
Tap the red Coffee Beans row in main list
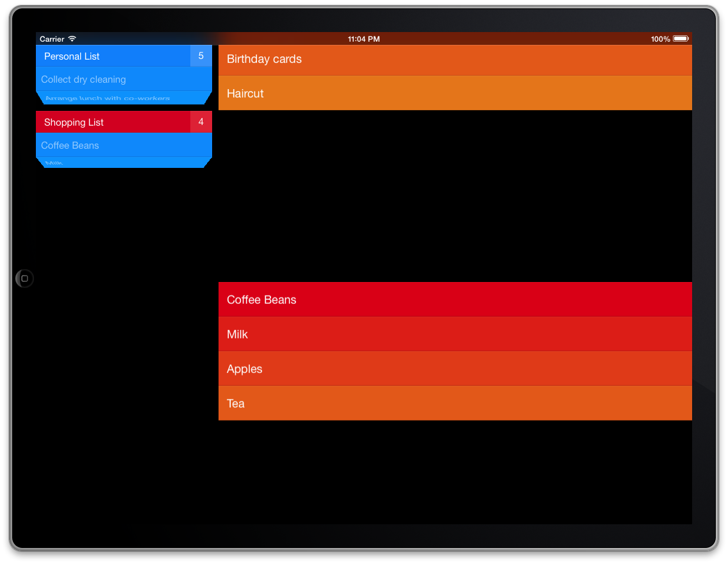coord(455,300)
